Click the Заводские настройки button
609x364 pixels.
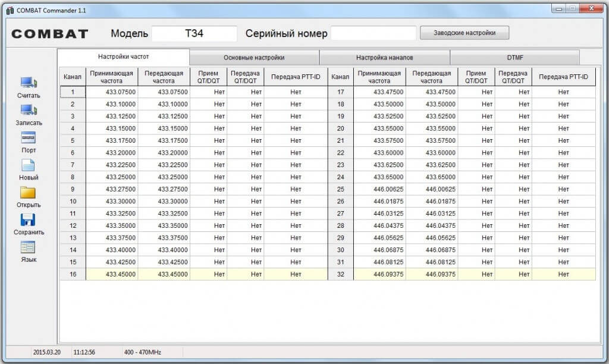coord(464,33)
